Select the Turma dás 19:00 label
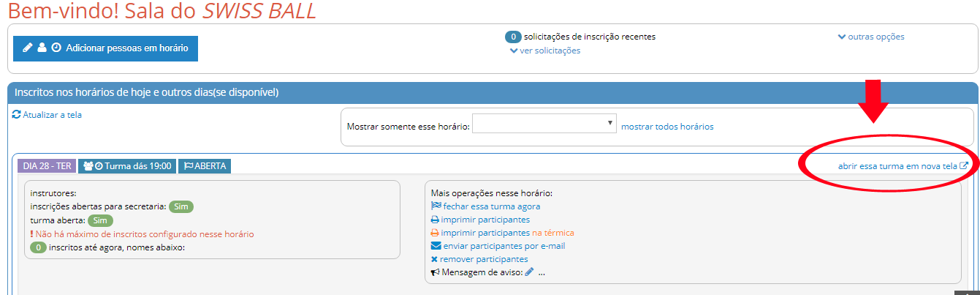 coord(127,166)
